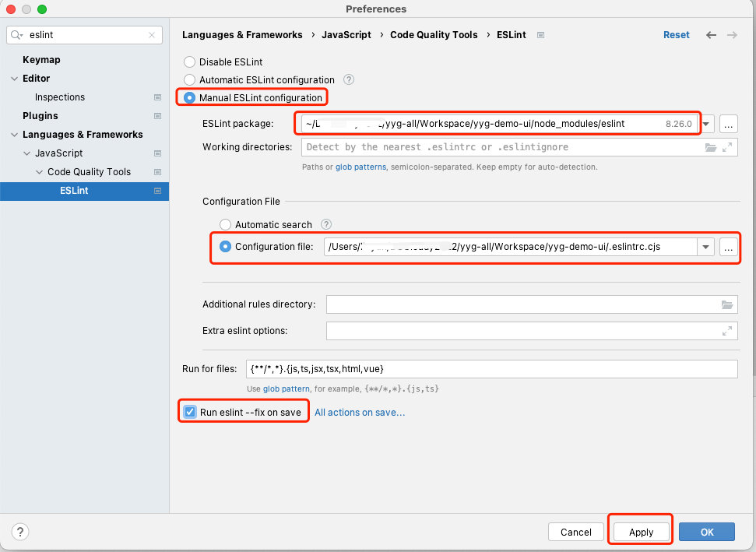
Task: Open the ESLint package dropdown arrow
Action: 706,125
